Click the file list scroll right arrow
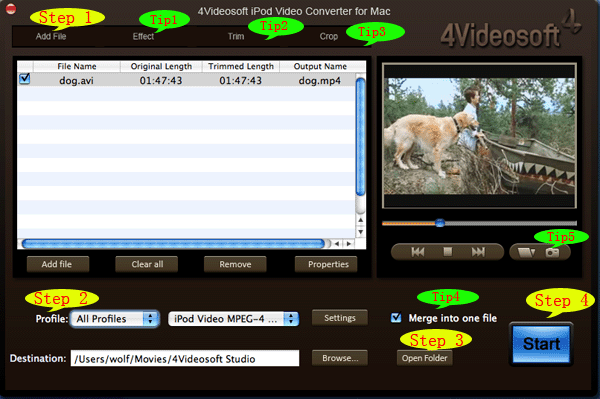 click(x=349, y=244)
